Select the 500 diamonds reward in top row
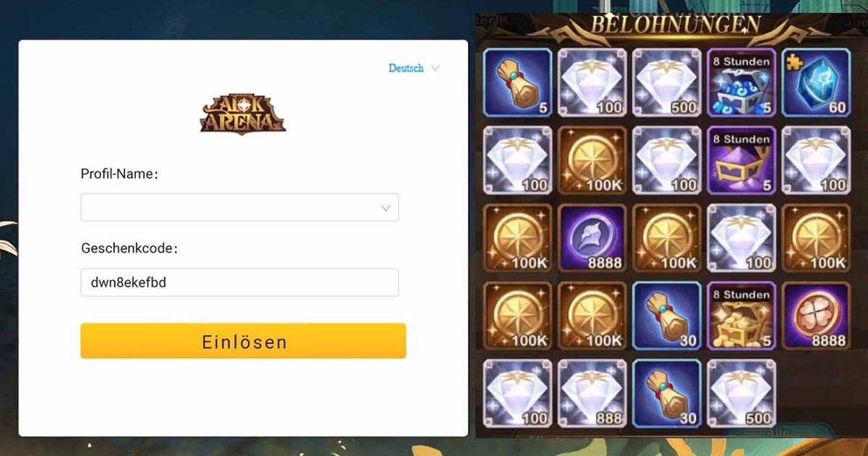 [x=667, y=83]
